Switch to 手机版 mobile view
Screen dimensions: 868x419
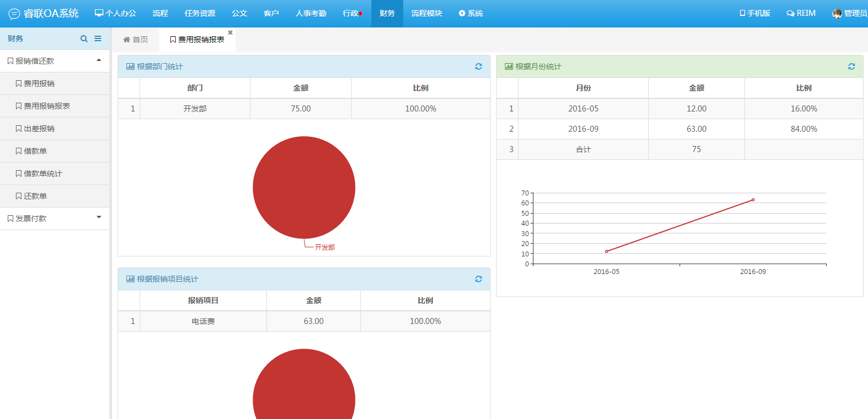(x=755, y=13)
